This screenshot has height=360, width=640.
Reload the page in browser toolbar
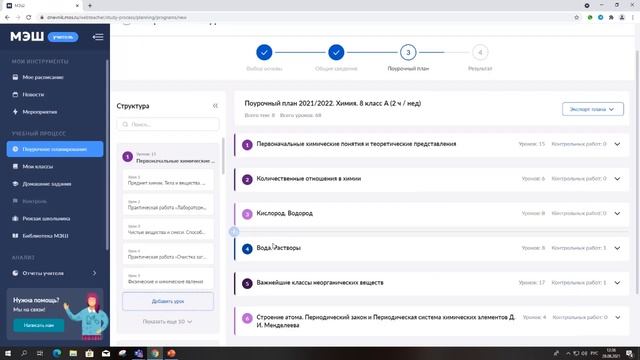click(x=29, y=18)
